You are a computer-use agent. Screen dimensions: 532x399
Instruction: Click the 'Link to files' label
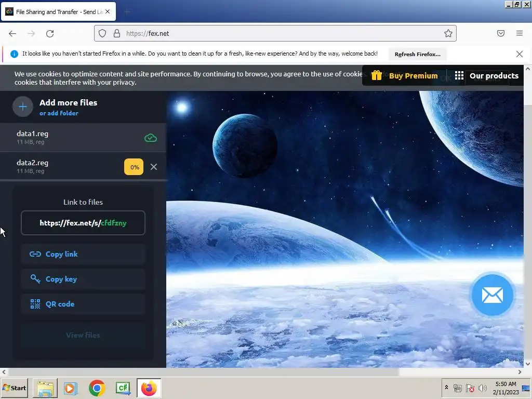tap(83, 202)
